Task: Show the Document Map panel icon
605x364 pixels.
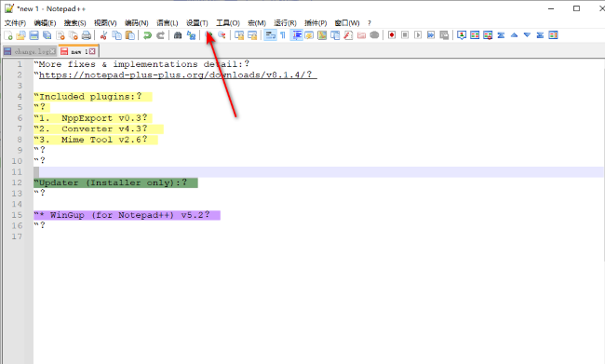Action: pos(322,35)
